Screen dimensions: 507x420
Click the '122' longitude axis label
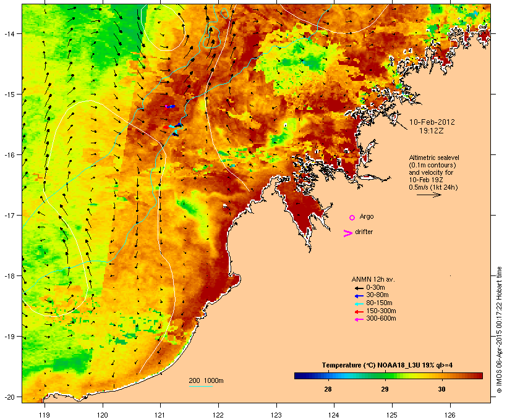(x=218, y=415)
